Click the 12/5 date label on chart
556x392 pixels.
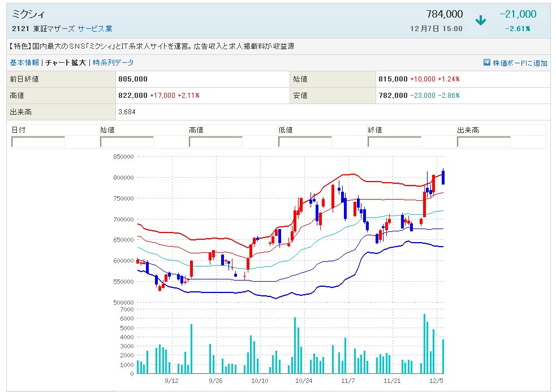(x=435, y=381)
